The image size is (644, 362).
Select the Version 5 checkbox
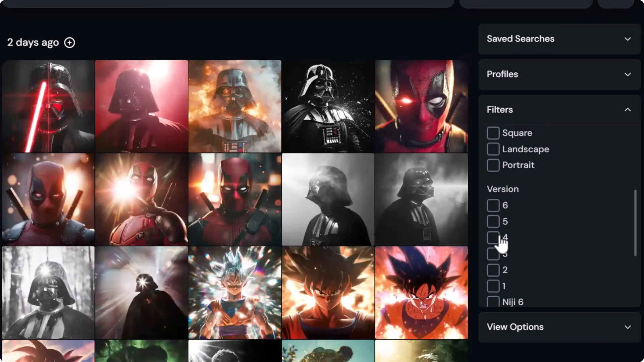pyautogui.click(x=493, y=222)
